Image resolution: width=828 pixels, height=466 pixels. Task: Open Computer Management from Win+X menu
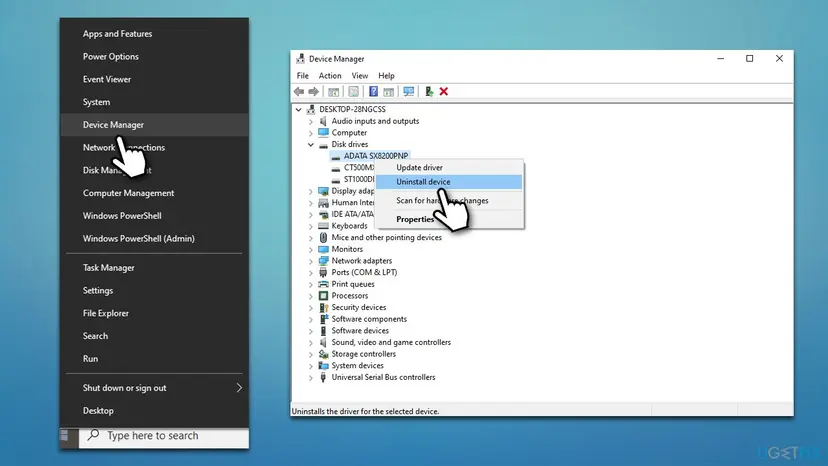(154, 193)
